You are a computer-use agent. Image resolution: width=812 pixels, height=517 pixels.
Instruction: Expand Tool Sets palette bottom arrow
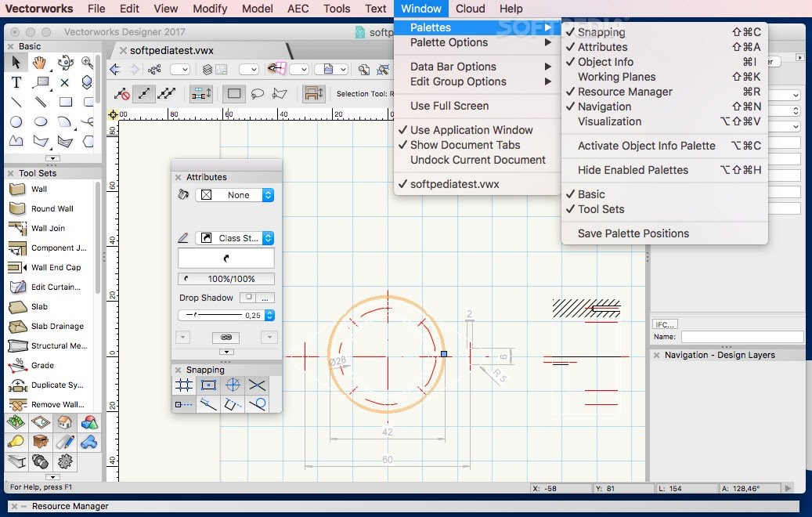pos(52,476)
